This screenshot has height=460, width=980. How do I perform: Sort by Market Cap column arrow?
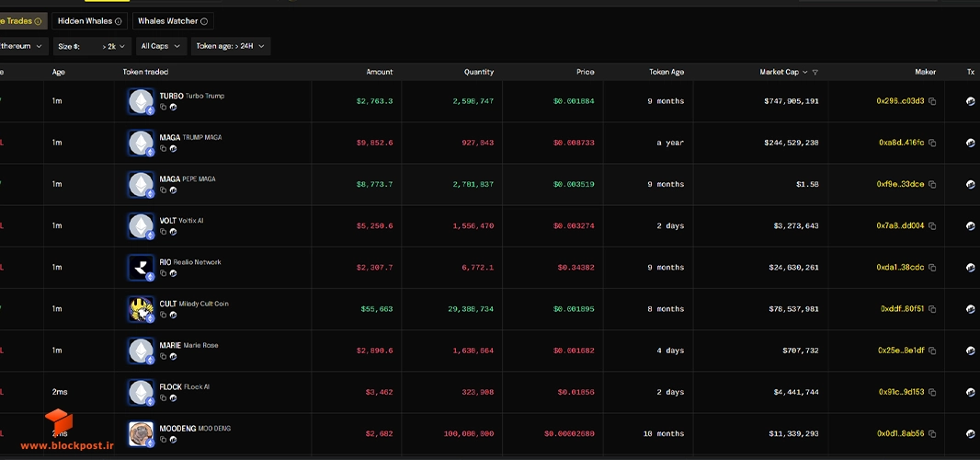pyautogui.click(x=805, y=73)
